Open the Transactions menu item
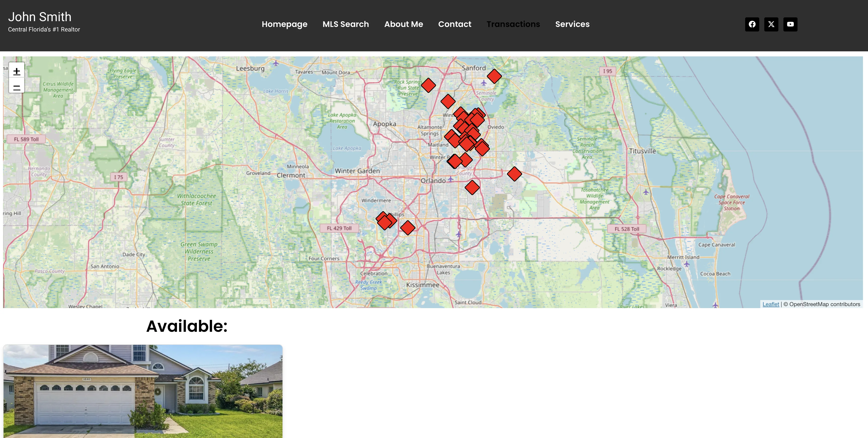Image resolution: width=868 pixels, height=438 pixels. pos(513,24)
